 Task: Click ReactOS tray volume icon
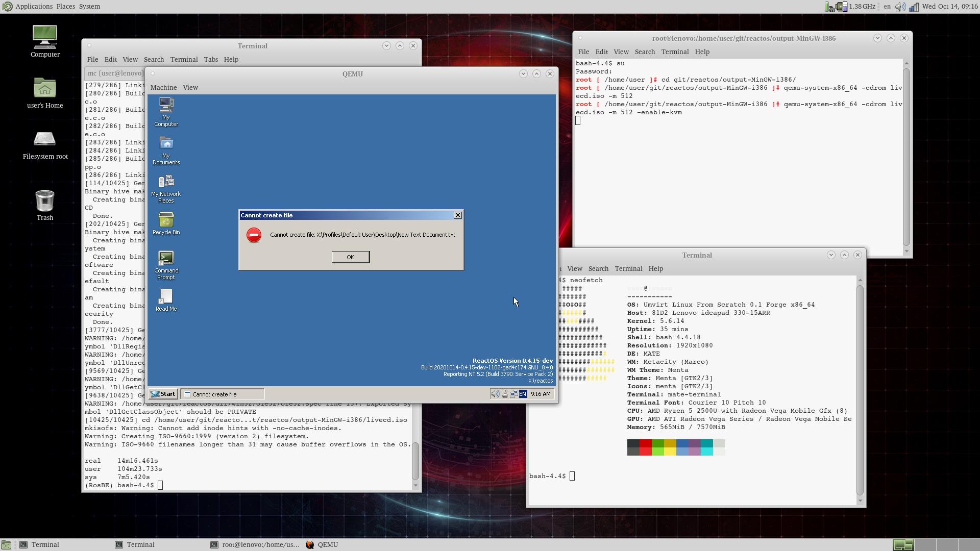click(495, 394)
